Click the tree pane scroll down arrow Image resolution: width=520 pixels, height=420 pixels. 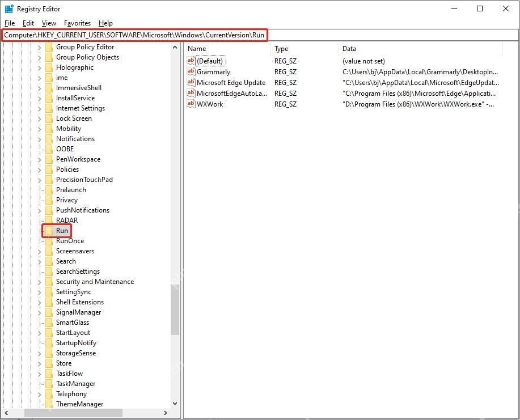(x=175, y=404)
